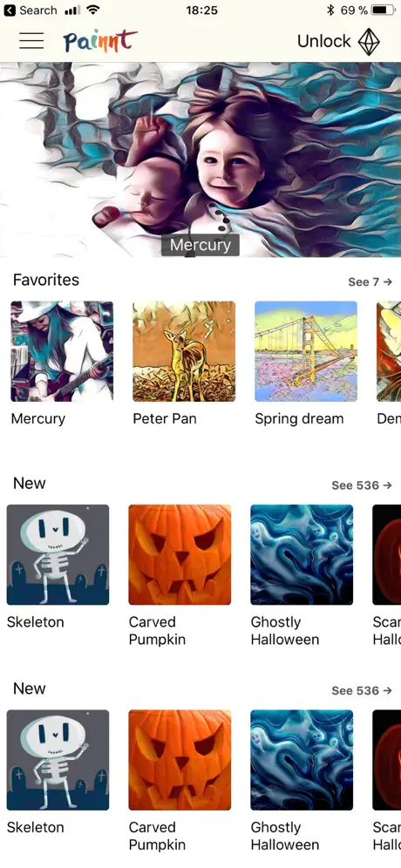Tap the Unlock text button
401x868 pixels.
point(324,42)
